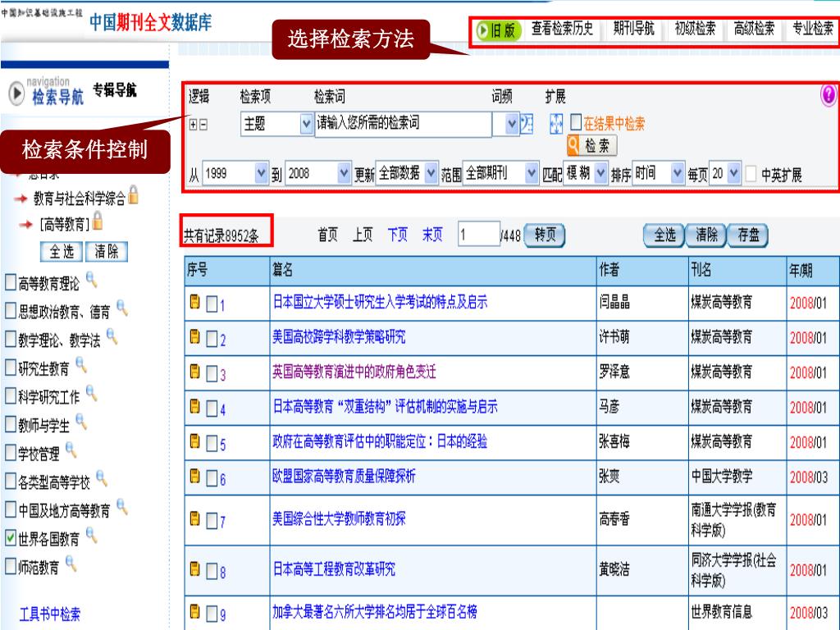Viewport: 840px width, 630px height.
Task: Click the results 全选 button next to 清除
Action: point(664,235)
